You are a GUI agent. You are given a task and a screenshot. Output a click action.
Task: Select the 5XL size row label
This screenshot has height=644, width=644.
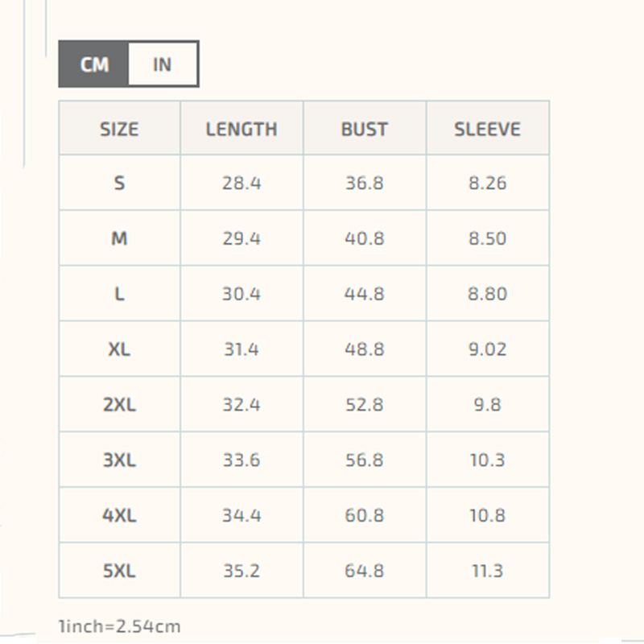[x=119, y=571]
